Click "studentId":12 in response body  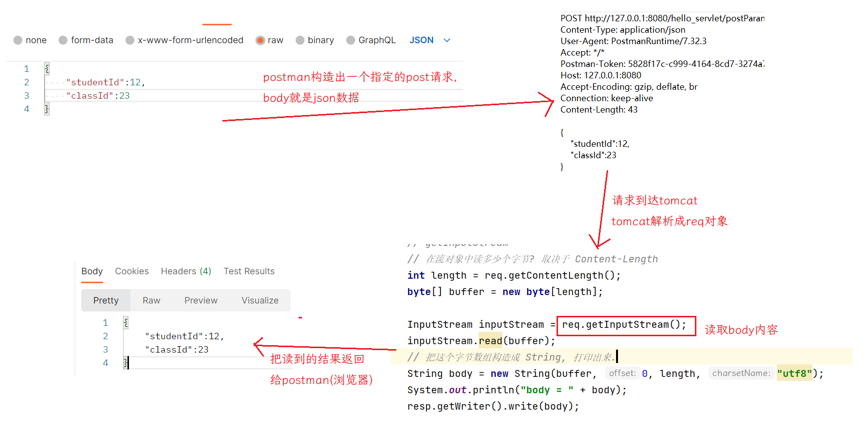[x=185, y=336]
